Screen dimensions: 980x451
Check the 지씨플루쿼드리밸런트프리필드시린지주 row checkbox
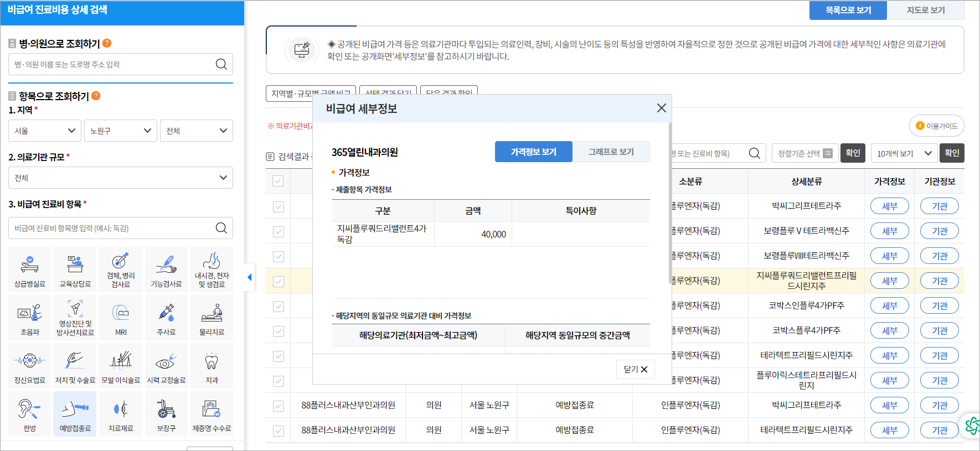pyautogui.click(x=278, y=281)
